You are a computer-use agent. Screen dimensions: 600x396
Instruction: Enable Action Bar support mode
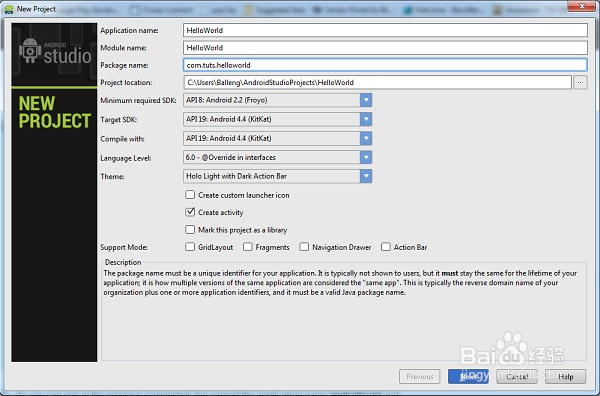pyautogui.click(x=386, y=247)
